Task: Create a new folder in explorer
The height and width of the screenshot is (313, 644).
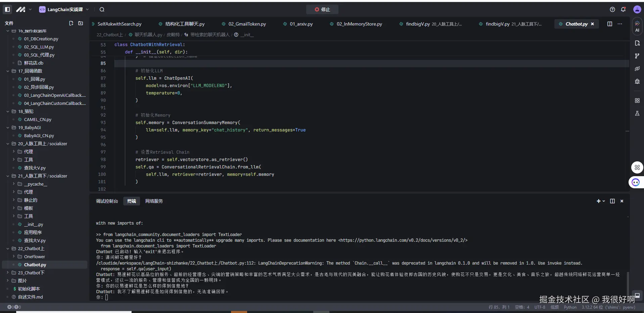Action: pos(81,23)
